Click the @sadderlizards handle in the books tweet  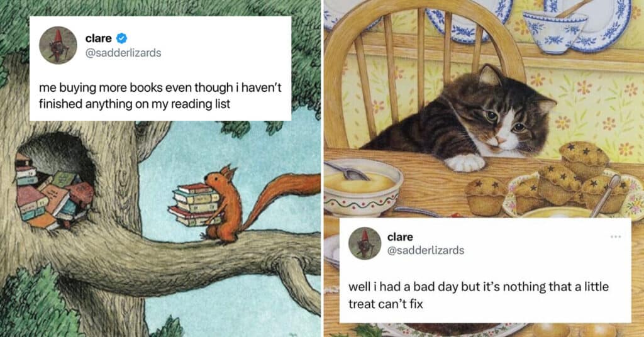(x=123, y=53)
